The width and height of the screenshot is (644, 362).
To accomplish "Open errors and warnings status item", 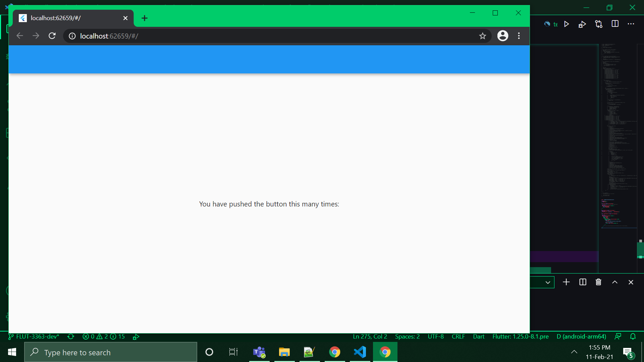I will [103, 337].
